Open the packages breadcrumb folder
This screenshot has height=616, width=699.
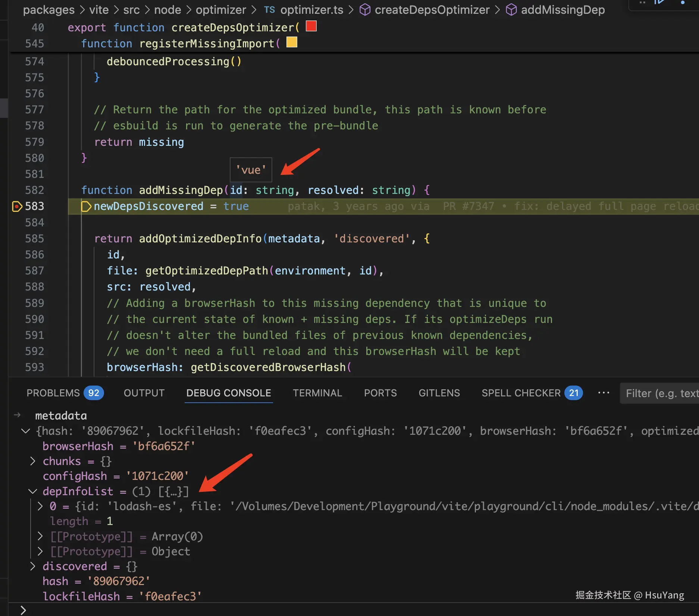pos(49,10)
